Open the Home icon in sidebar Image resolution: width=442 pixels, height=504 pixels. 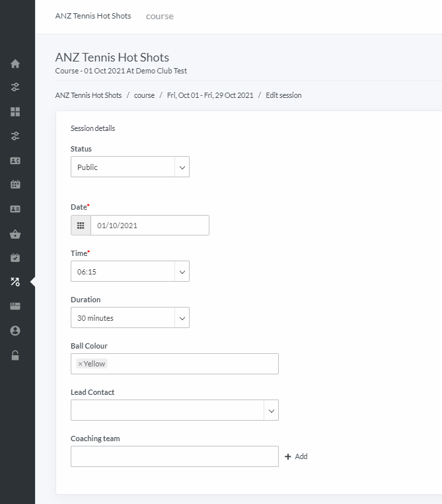[x=15, y=63]
